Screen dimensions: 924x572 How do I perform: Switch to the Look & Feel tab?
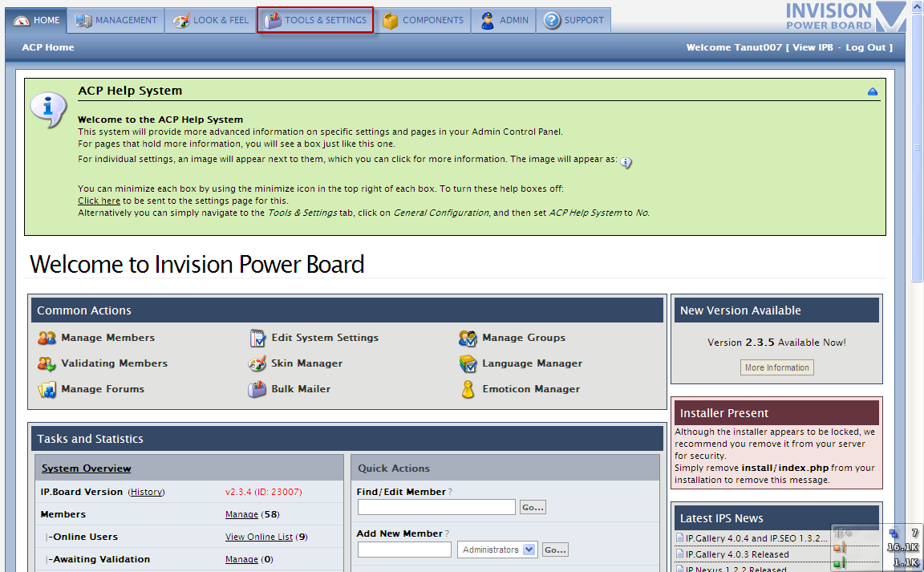point(210,20)
